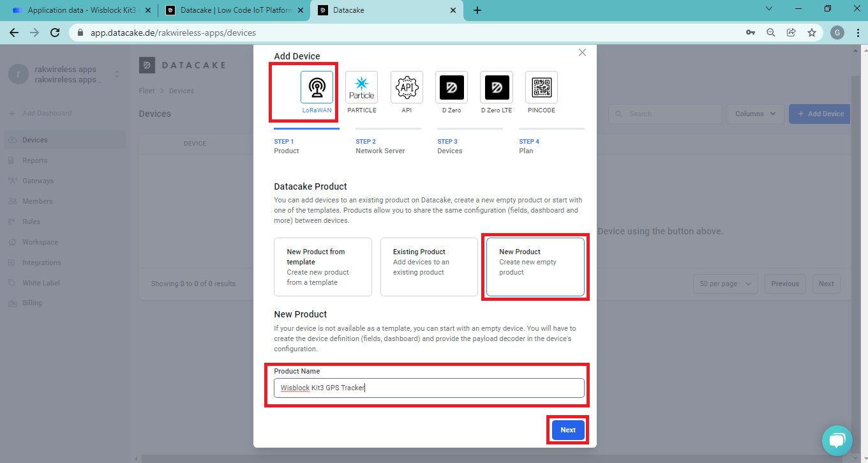Close the Add Device dialog

(x=582, y=53)
